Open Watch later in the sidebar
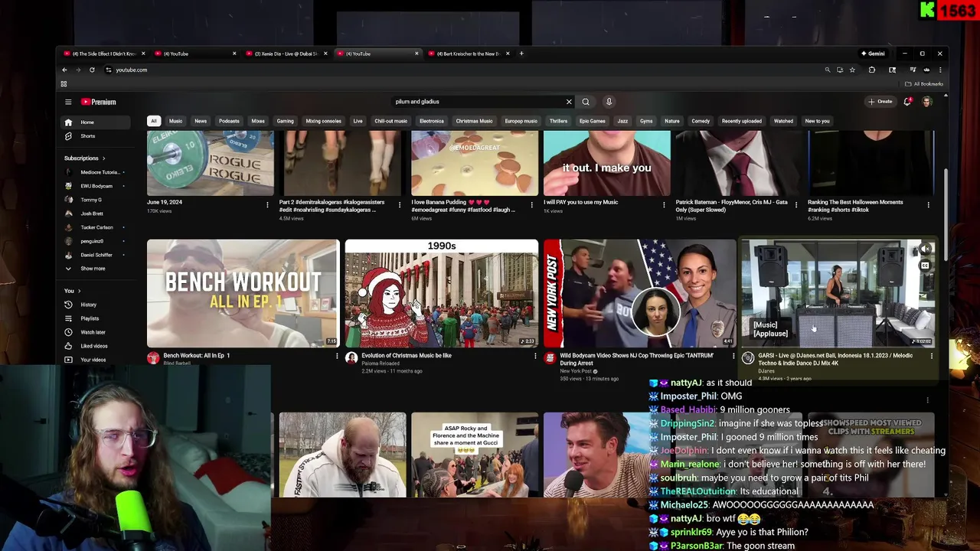The image size is (980, 551). click(93, 332)
